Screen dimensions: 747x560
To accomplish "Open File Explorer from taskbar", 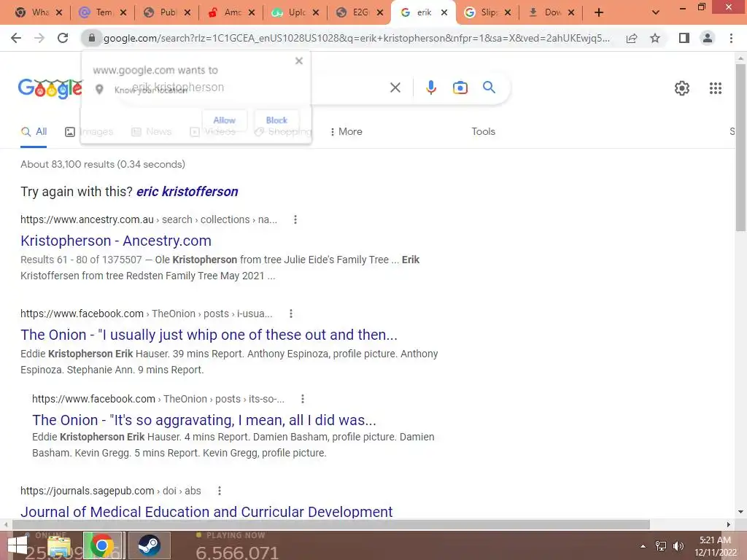I will point(59,546).
